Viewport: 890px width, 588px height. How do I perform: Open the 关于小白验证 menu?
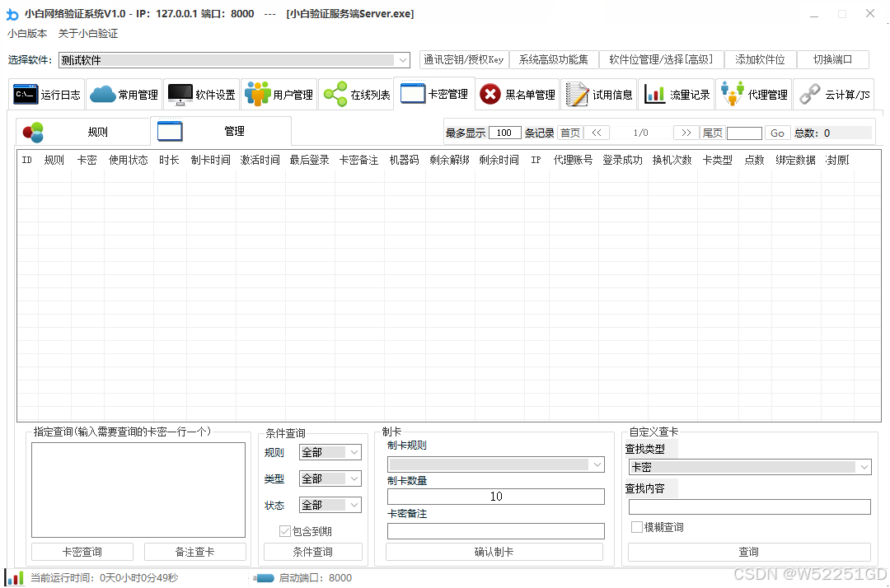(88, 34)
